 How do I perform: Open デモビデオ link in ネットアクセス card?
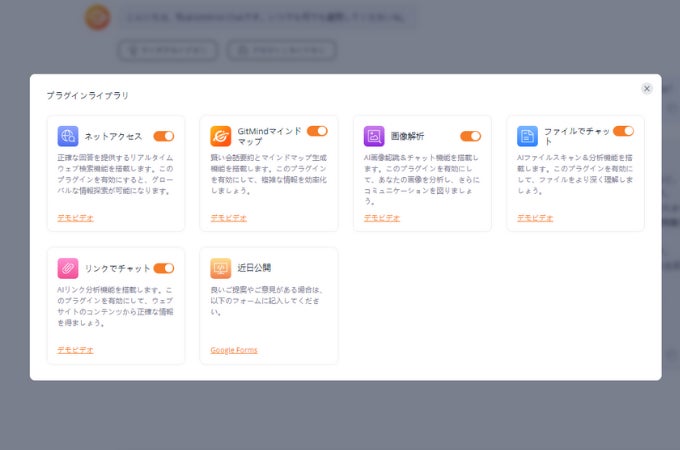coord(75,218)
